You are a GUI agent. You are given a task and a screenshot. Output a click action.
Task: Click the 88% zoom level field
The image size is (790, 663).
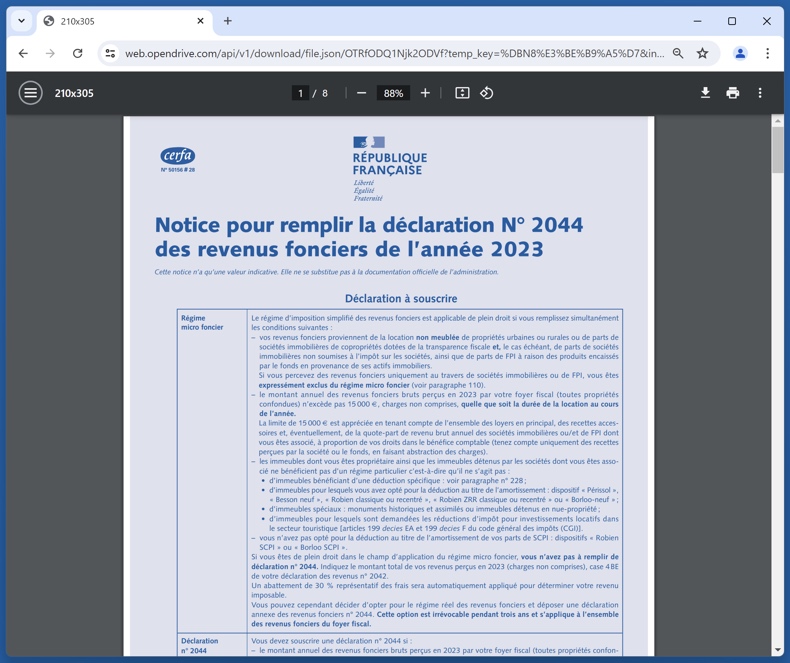point(393,93)
